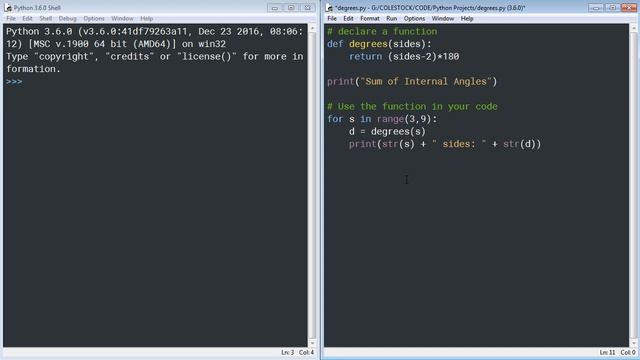Click degrees.py path title bar text
The width and height of the screenshot is (640, 360).
coord(430,7)
